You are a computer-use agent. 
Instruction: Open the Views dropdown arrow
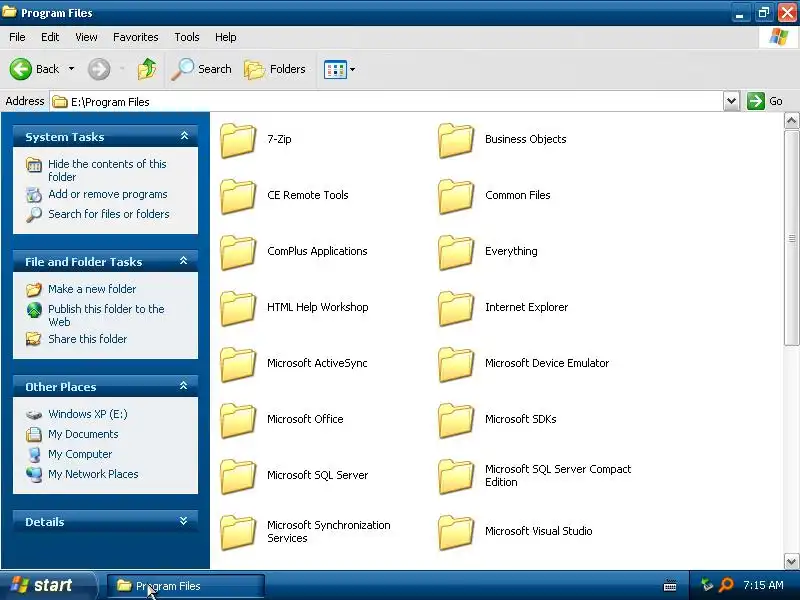352,69
